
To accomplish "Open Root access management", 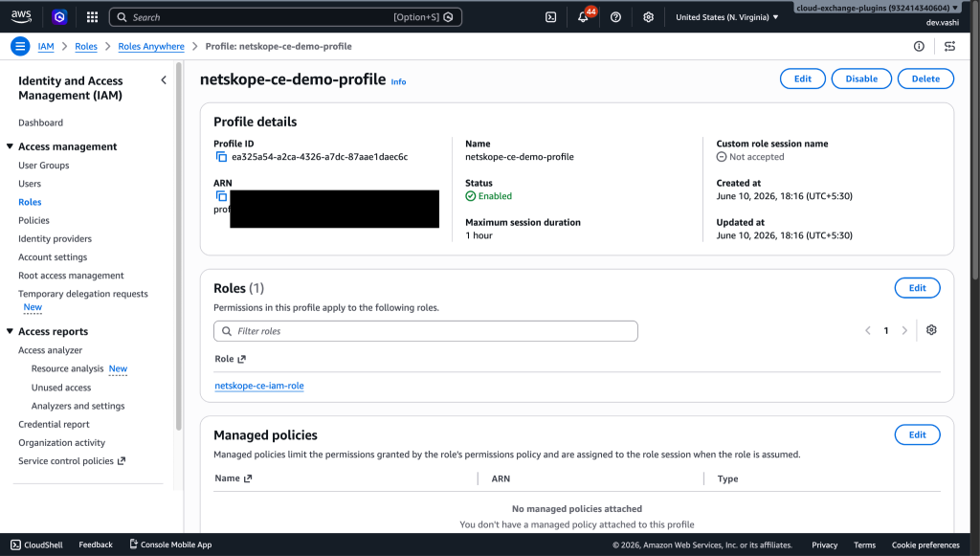I will point(71,276).
